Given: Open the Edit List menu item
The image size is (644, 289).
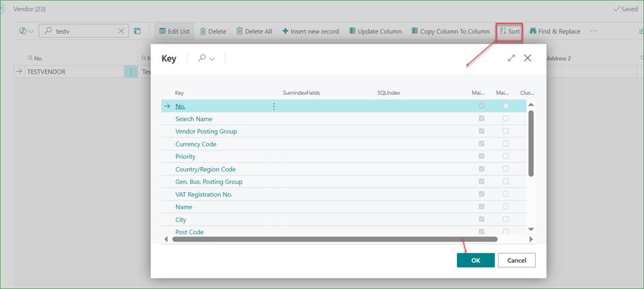Looking at the screenshot, I should (174, 31).
